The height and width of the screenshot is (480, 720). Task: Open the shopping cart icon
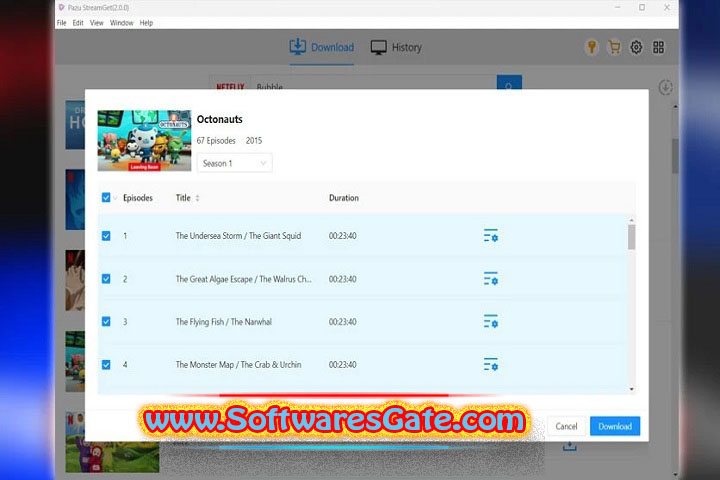[614, 47]
